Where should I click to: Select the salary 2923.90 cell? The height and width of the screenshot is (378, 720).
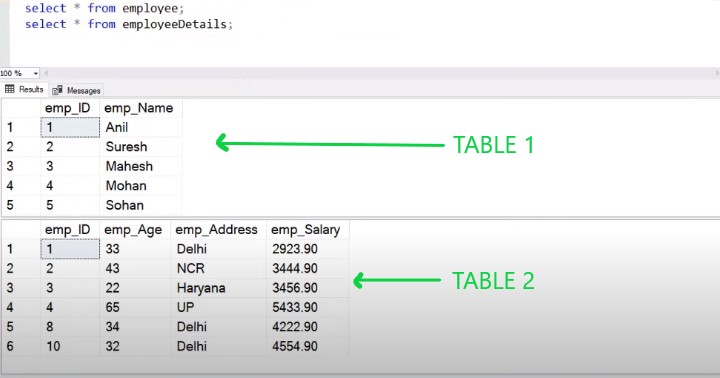point(307,249)
